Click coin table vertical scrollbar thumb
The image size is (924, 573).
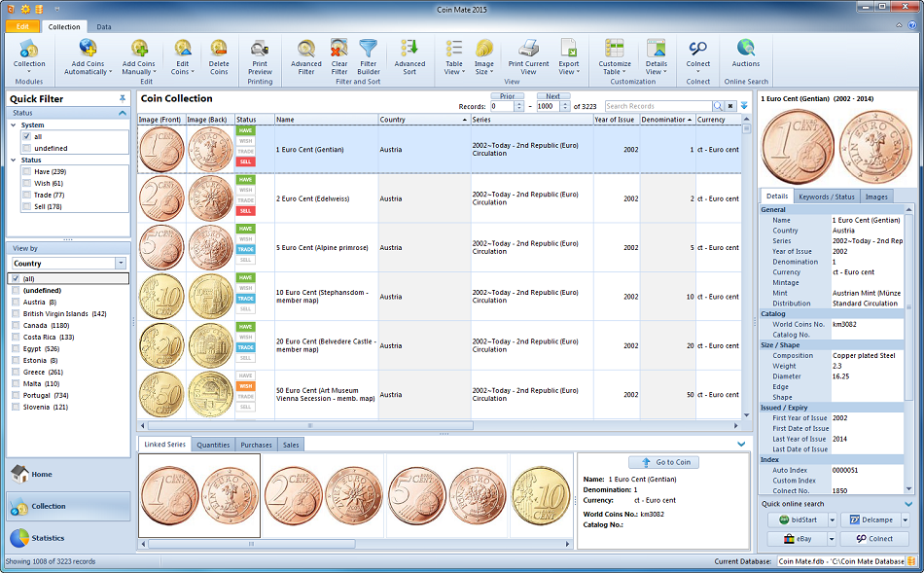tap(747, 127)
